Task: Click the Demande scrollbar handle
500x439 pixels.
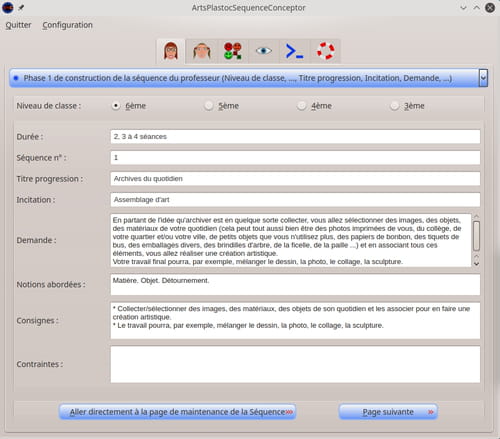Action: (476, 236)
